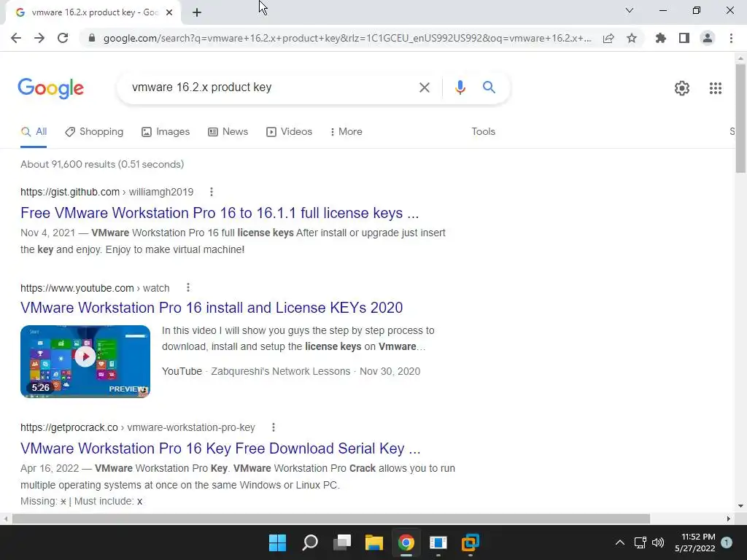The height and width of the screenshot is (560, 747).
Task: Open VMware Workstation Pro 16 install and License KEYs video
Action: click(212, 308)
